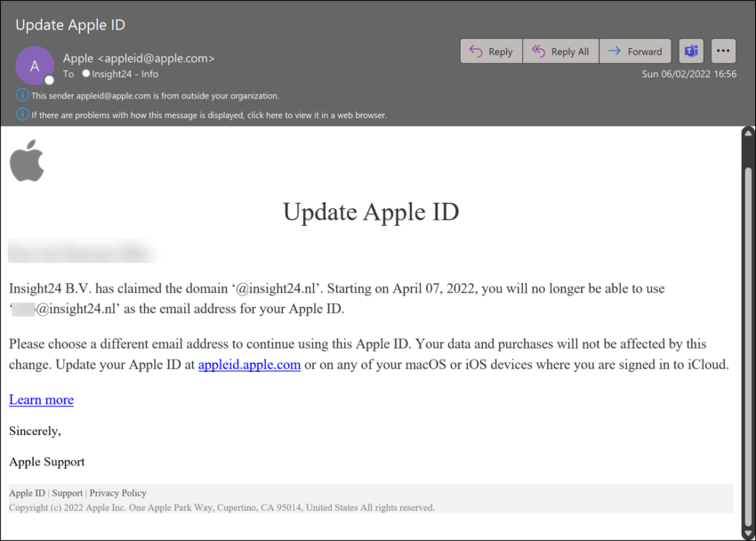Image resolution: width=756 pixels, height=541 pixels.
Task: Open the appleid.apple.com link
Action: click(249, 364)
